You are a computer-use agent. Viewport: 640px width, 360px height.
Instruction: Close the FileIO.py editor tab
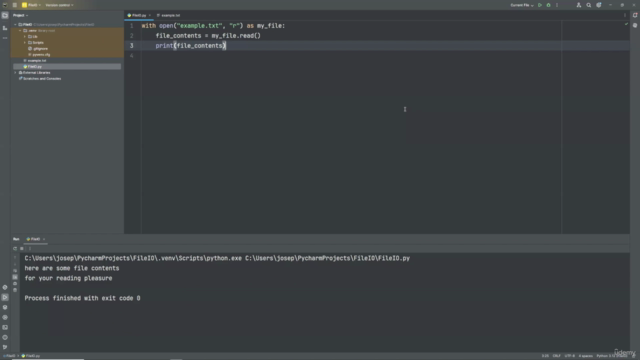150,15
